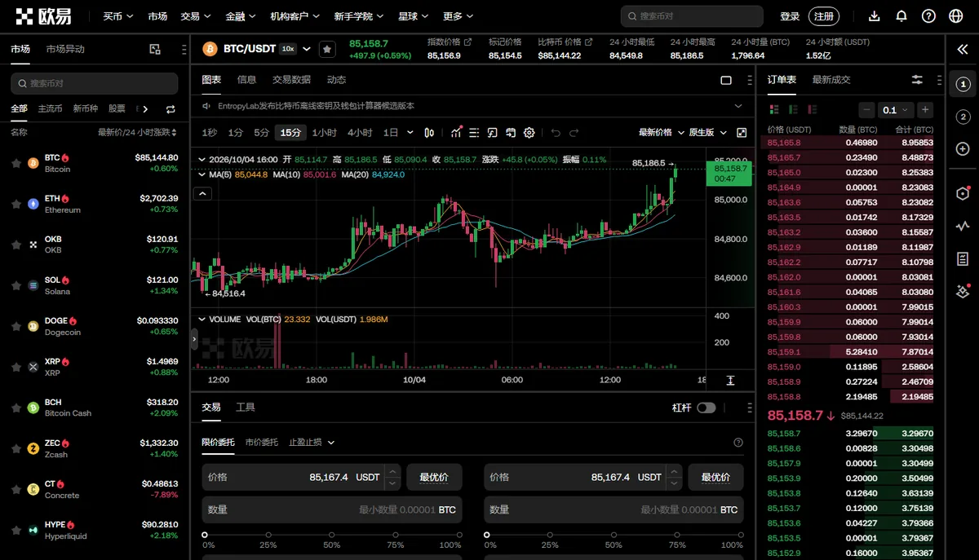979x560 pixels.
Task: Expand more time intervals after 1日
Action: click(x=410, y=133)
